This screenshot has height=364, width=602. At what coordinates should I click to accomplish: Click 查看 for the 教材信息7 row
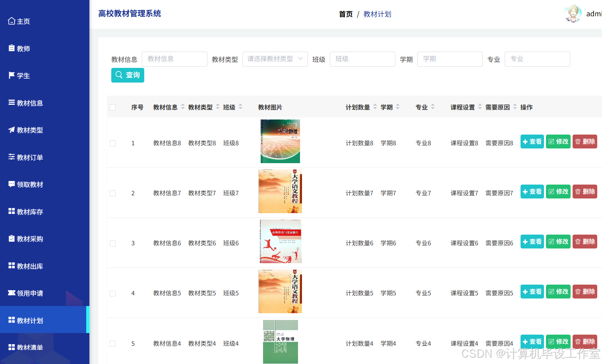pyautogui.click(x=532, y=192)
